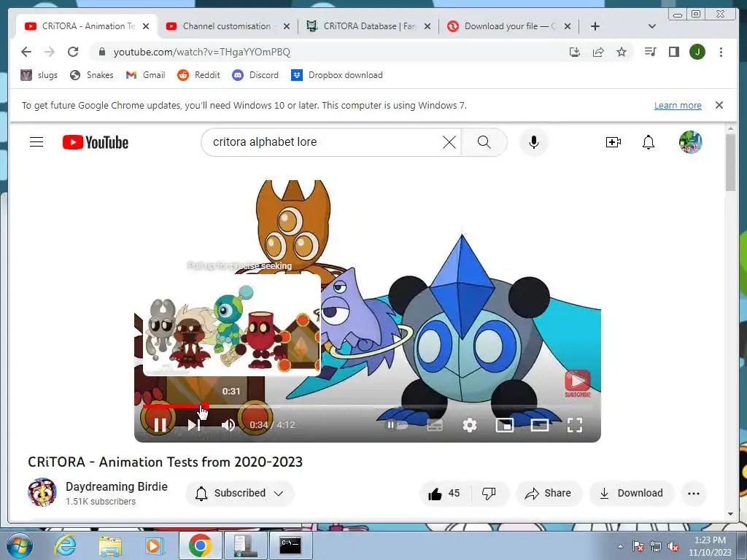Open notifications bell
This screenshot has height=560, width=747.
(649, 142)
